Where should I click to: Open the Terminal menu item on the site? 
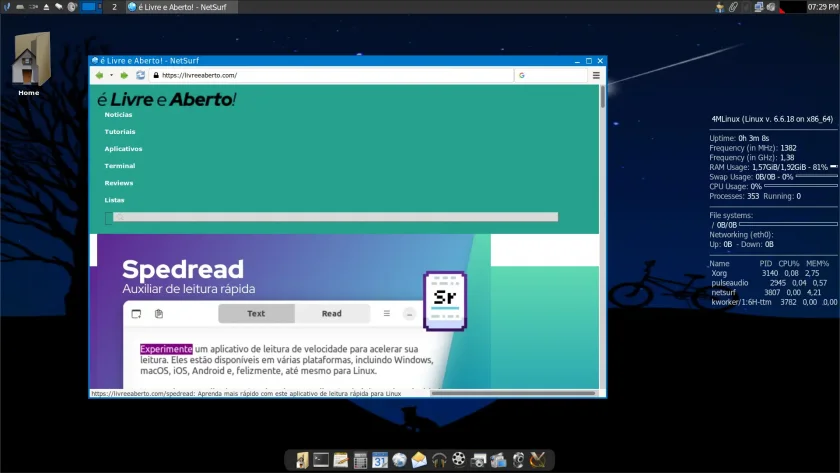[119, 166]
